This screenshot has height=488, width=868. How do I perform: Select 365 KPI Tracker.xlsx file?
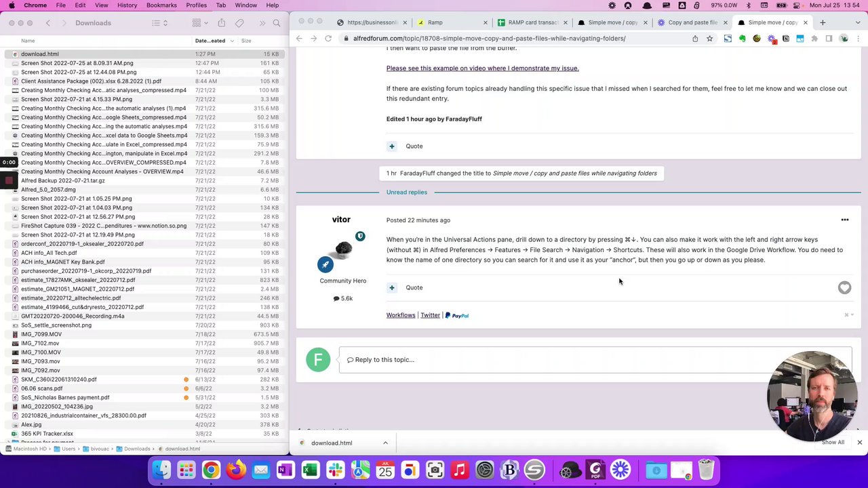144,434
